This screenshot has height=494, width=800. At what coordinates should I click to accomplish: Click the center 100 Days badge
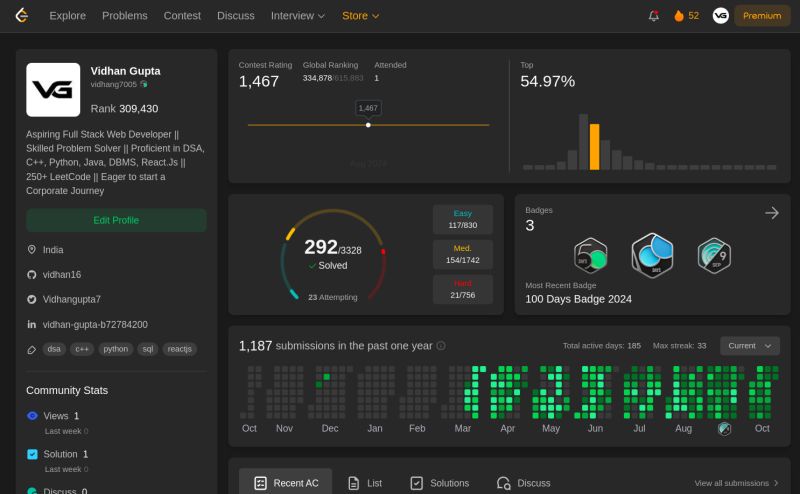pos(653,255)
